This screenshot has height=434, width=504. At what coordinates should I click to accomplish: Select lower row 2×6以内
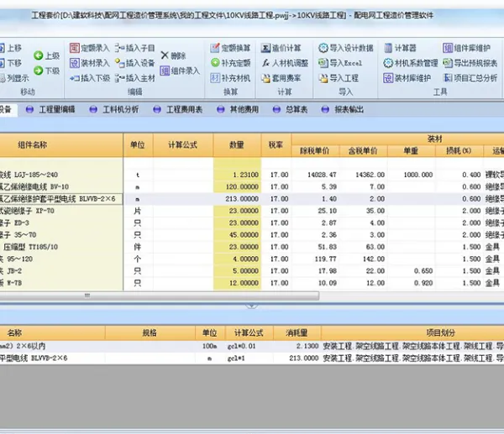click(x=252, y=347)
